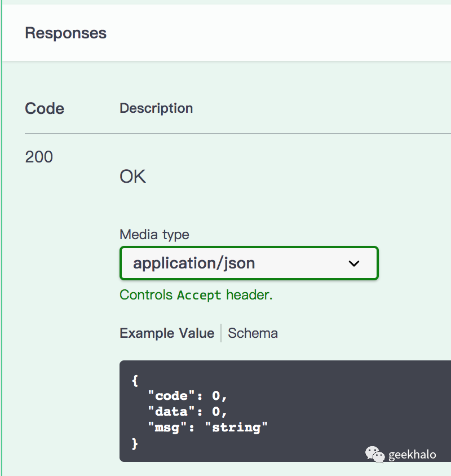Viewport: 451px width, 476px height.
Task: Click the Media type label
Action: 154,235
